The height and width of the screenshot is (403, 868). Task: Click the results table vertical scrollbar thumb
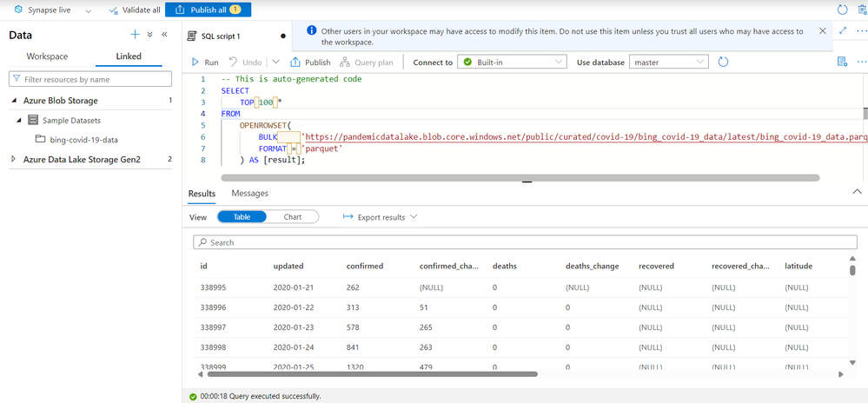852,271
